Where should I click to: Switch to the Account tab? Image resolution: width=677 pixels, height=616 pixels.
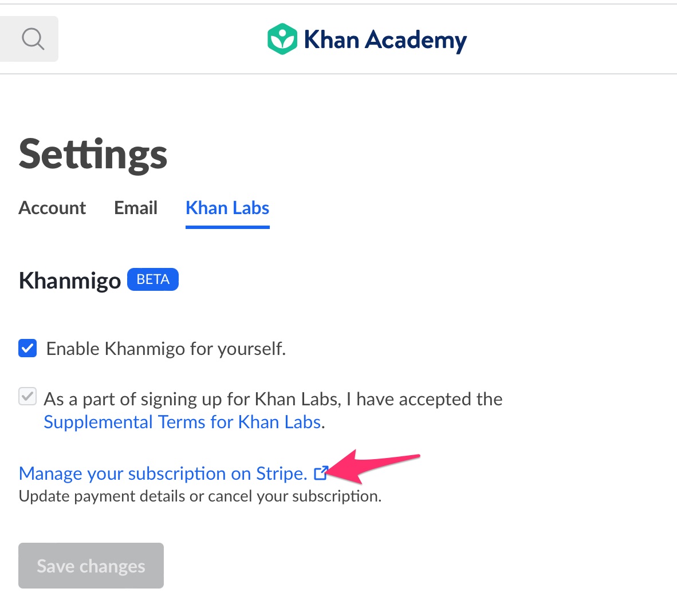[52, 208]
